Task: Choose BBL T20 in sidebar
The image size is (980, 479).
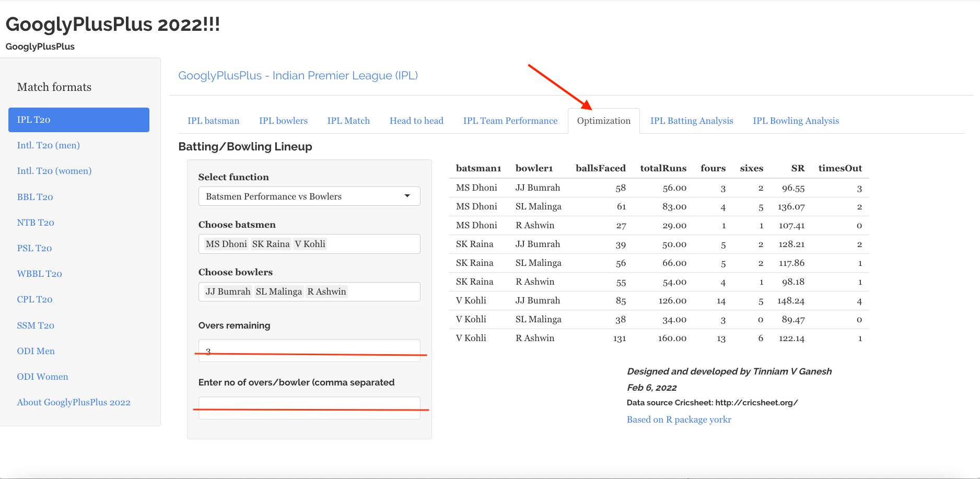Action: [35, 197]
